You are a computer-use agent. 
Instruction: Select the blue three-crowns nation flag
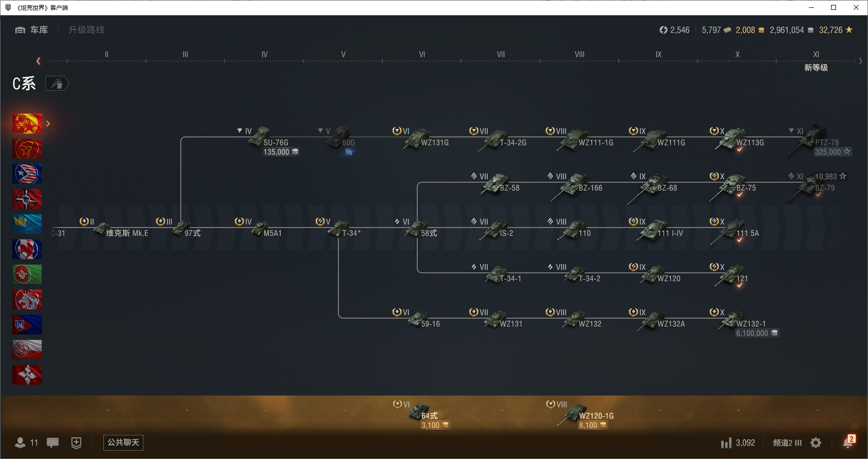click(x=27, y=224)
